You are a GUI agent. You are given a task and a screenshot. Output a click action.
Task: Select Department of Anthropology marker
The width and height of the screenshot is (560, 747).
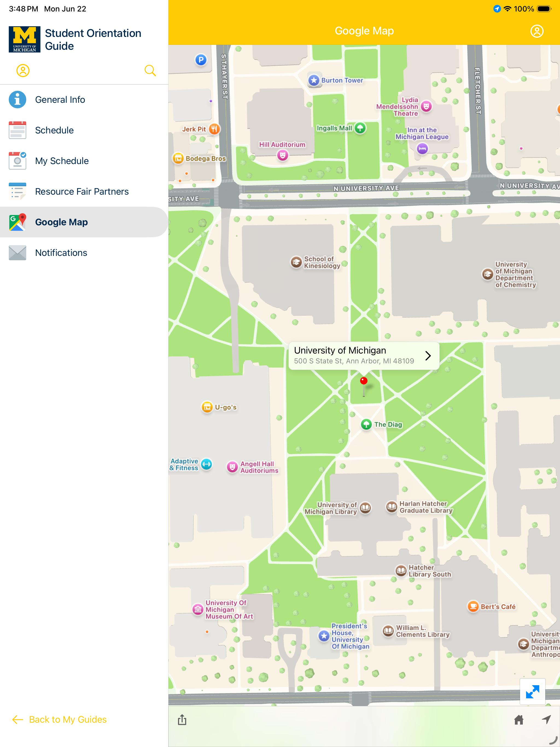click(524, 644)
